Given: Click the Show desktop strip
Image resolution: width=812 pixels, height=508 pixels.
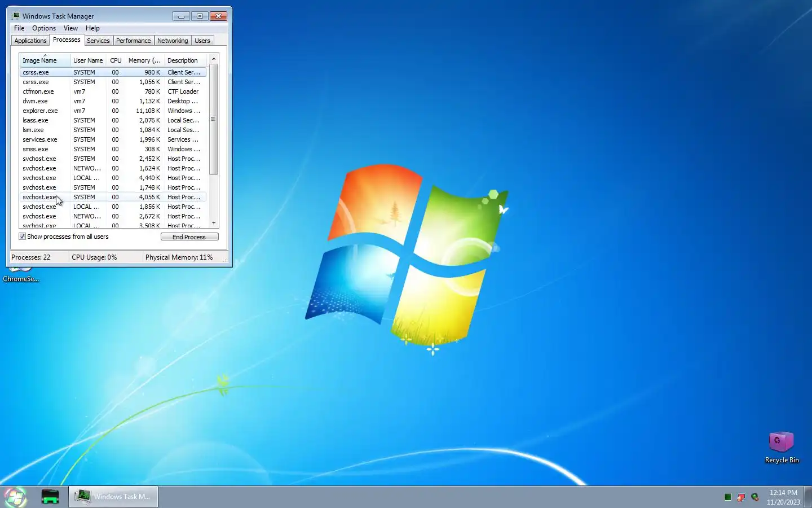Looking at the screenshot, I should [809, 497].
